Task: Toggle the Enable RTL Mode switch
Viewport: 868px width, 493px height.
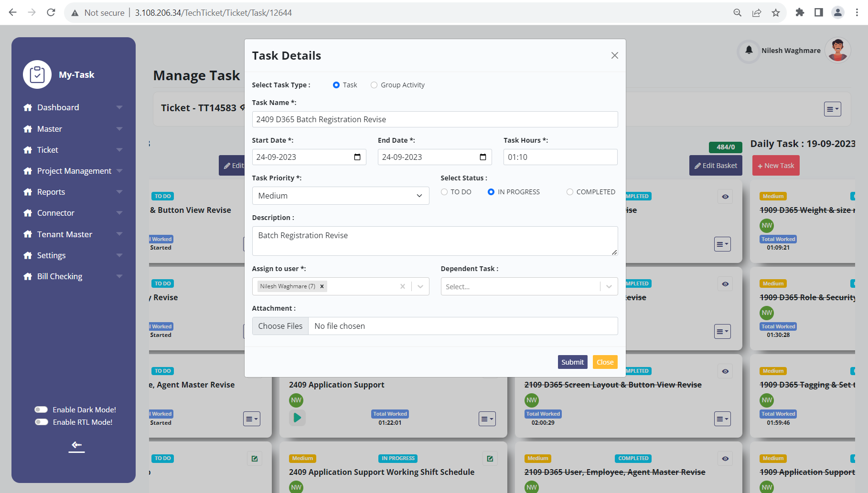Action: pyautogui.click(x=41, y=422)
